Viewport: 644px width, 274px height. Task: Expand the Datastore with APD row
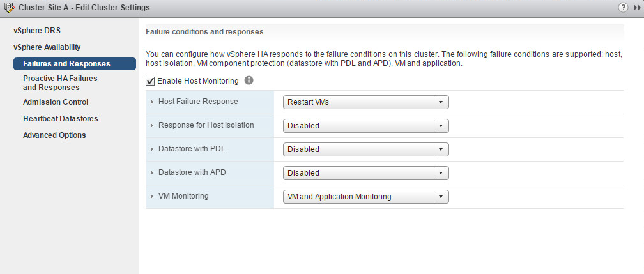[152, 173]
